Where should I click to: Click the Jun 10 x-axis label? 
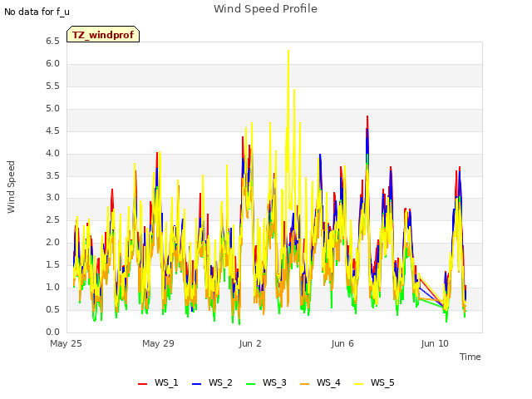pos(435,343)
